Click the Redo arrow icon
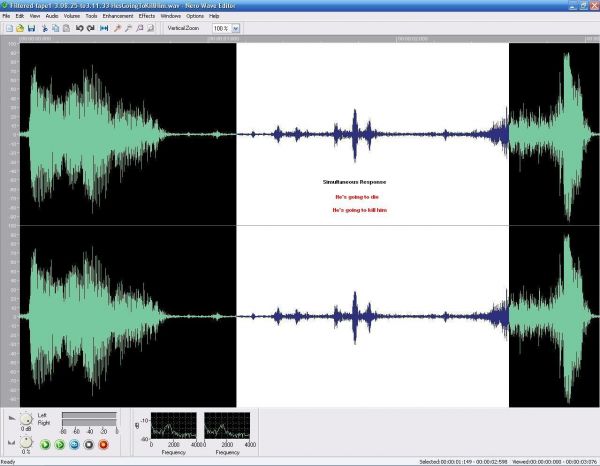Image resolution: width=600 pixels, height=466 pixels. tap(91, 28)
